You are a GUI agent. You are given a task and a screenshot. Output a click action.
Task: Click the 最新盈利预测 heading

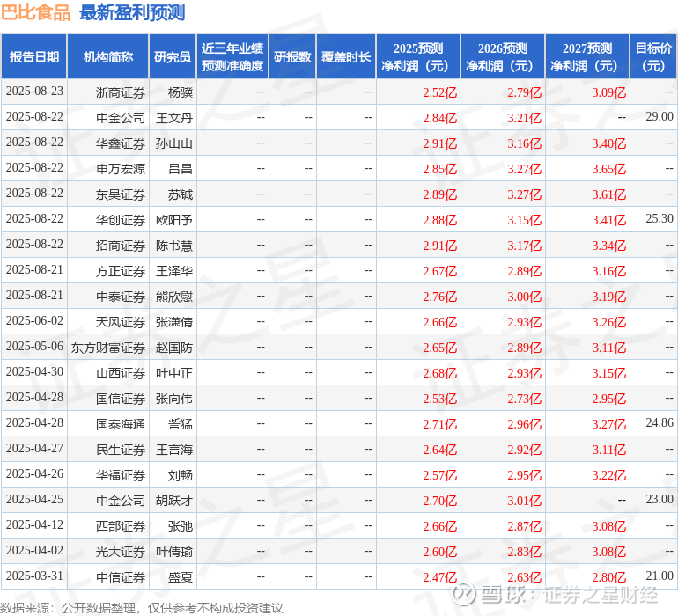point(132,12)
